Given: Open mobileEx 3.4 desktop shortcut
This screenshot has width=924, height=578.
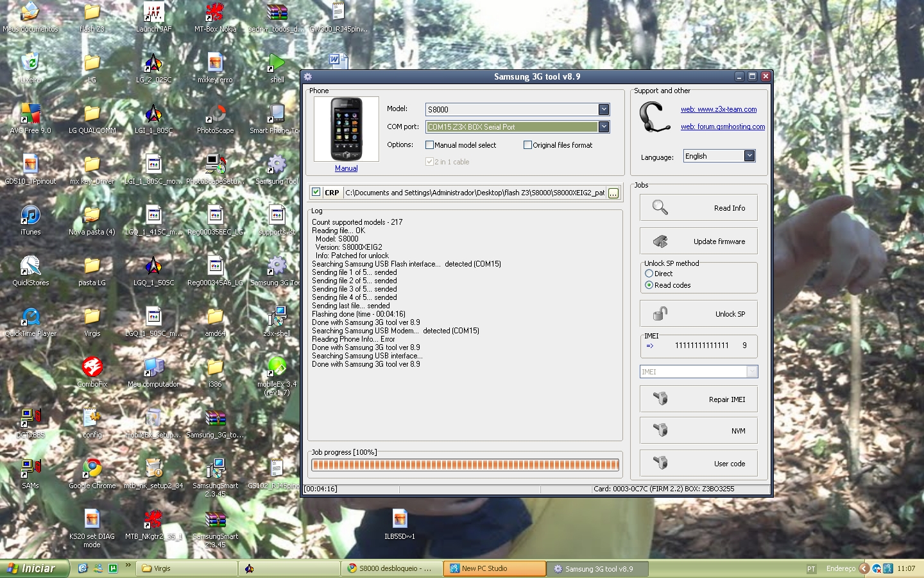Looking at the screenshot, I should point(277,376).
